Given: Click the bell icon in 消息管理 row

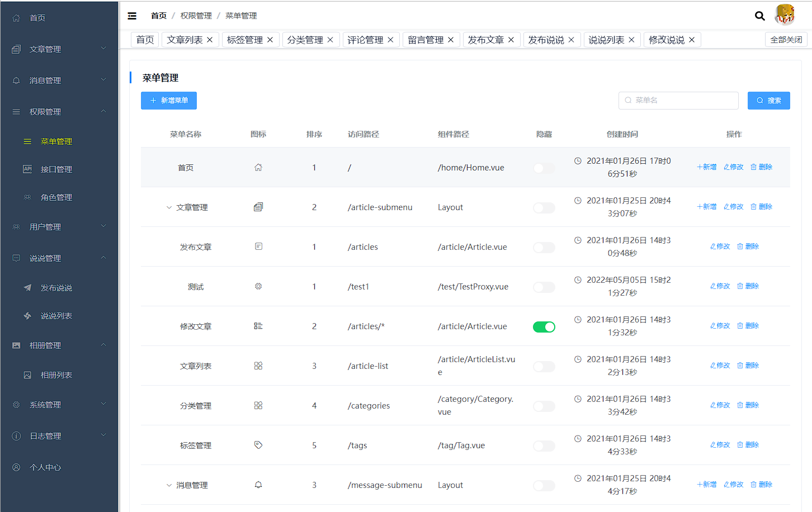Looking at the screenshot, I should [x=258, y=485].
